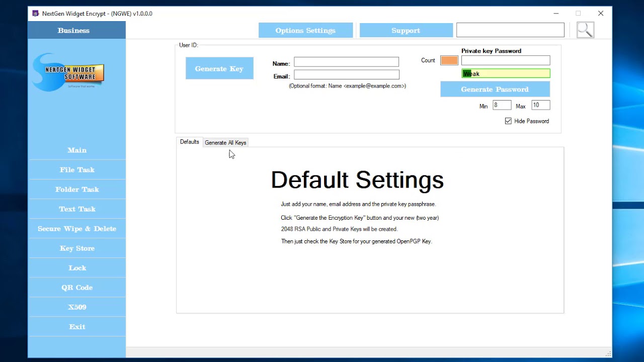Go to Main in the sidebar
Viewport: 644px width, 362px height.
coord(77,150)
